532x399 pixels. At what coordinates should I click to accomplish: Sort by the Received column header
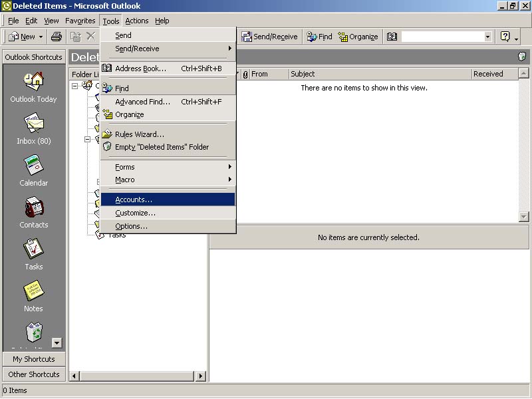point(495,74)
